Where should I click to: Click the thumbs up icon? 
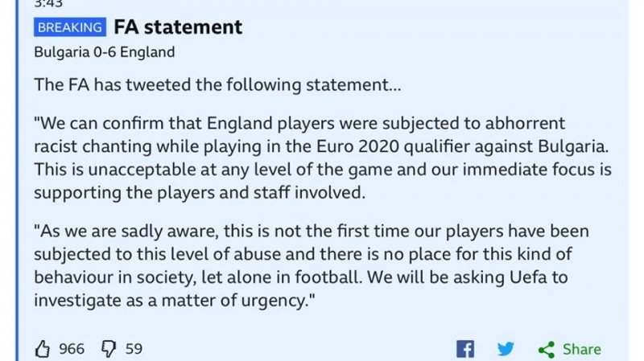pos(43,348)
